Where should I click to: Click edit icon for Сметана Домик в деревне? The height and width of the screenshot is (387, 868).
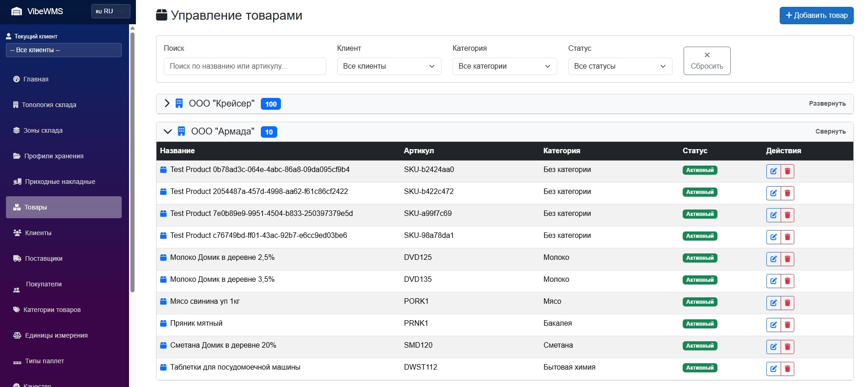click(x=773, y=347)
